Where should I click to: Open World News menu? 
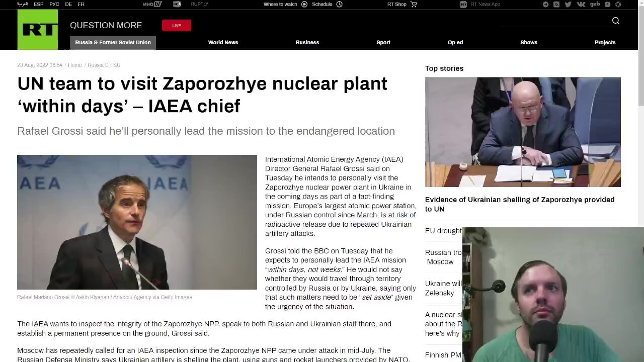[223, 43]
